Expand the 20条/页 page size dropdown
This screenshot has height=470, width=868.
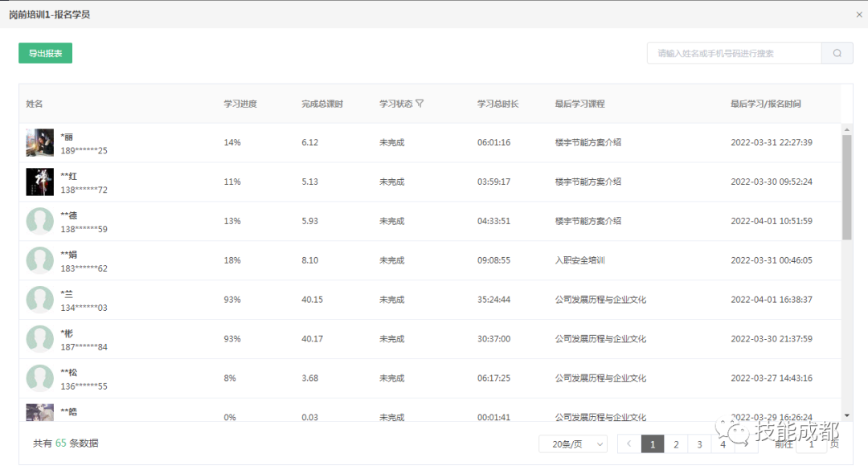pos(573,444)
